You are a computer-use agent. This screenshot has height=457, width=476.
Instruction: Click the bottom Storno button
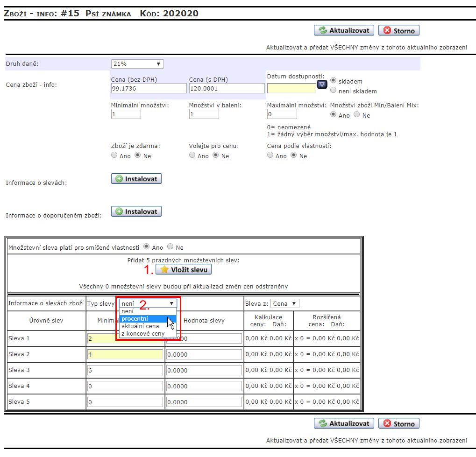pos(398,424)
